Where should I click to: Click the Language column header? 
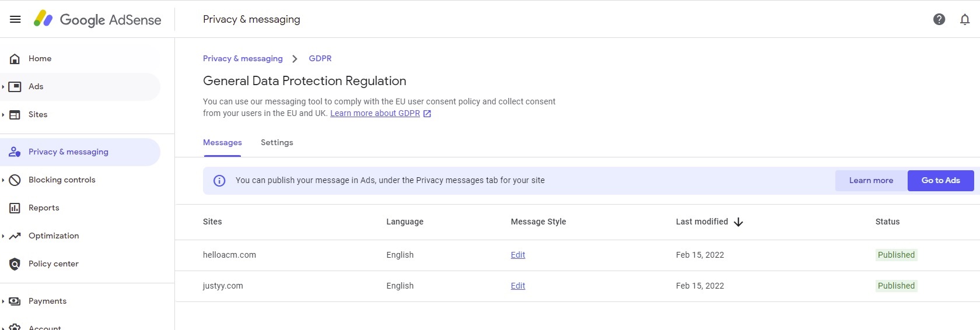tap(405, 222)
